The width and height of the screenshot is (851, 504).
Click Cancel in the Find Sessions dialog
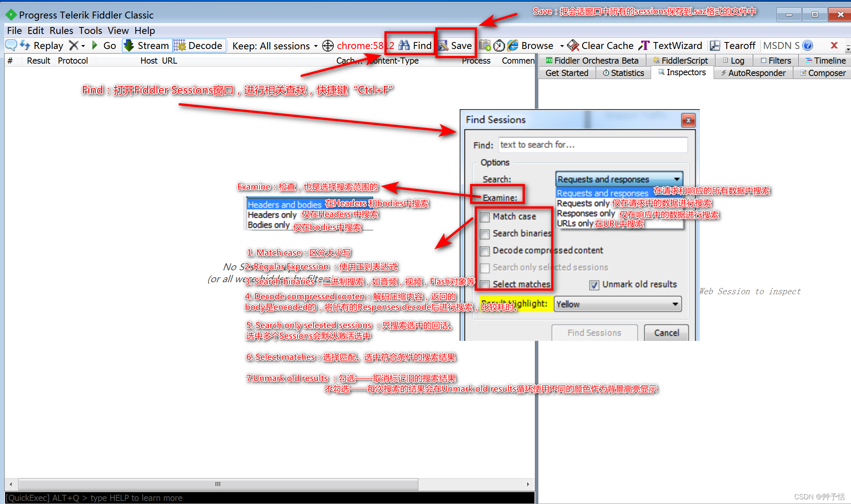[x=667, y=333]
